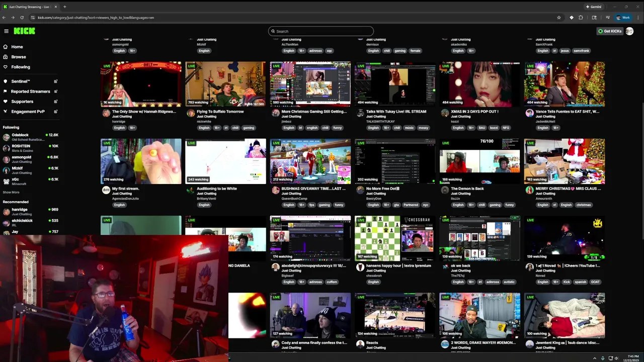This screenshot has width=644, height=362.
Task: Open My first stream. title link
Action: (x=125, y=189)
